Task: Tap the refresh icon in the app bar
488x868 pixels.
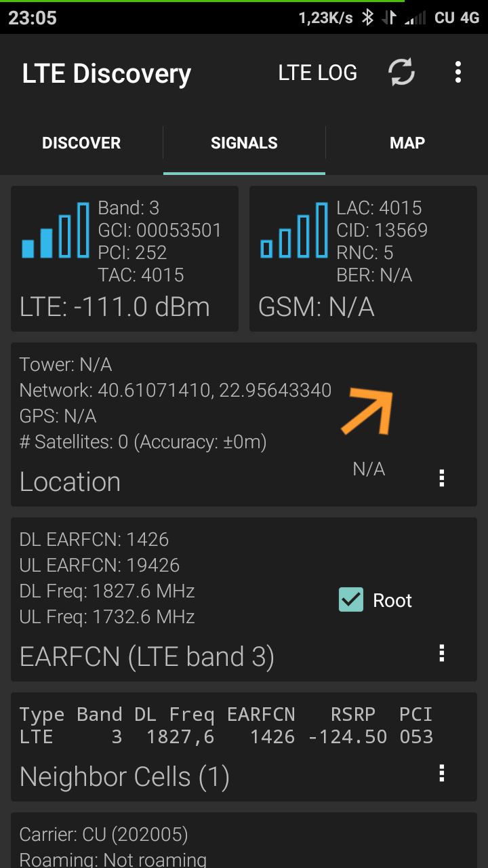Action: (401, 73)
